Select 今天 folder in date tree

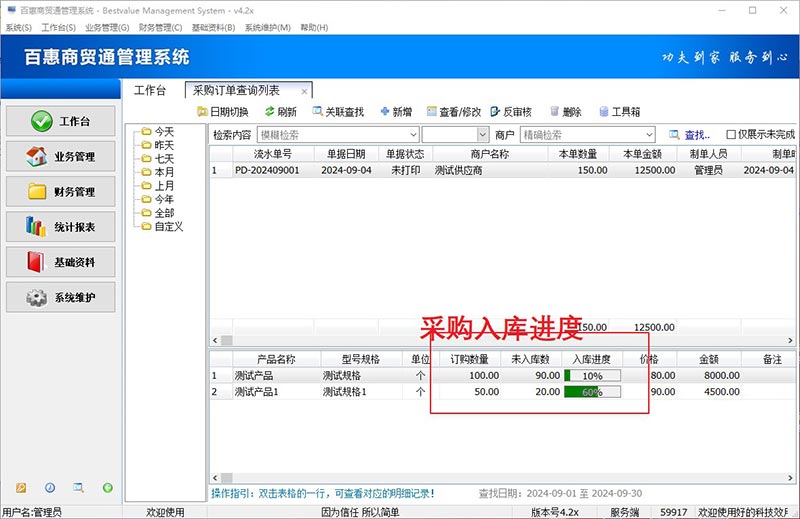point(158,132)
